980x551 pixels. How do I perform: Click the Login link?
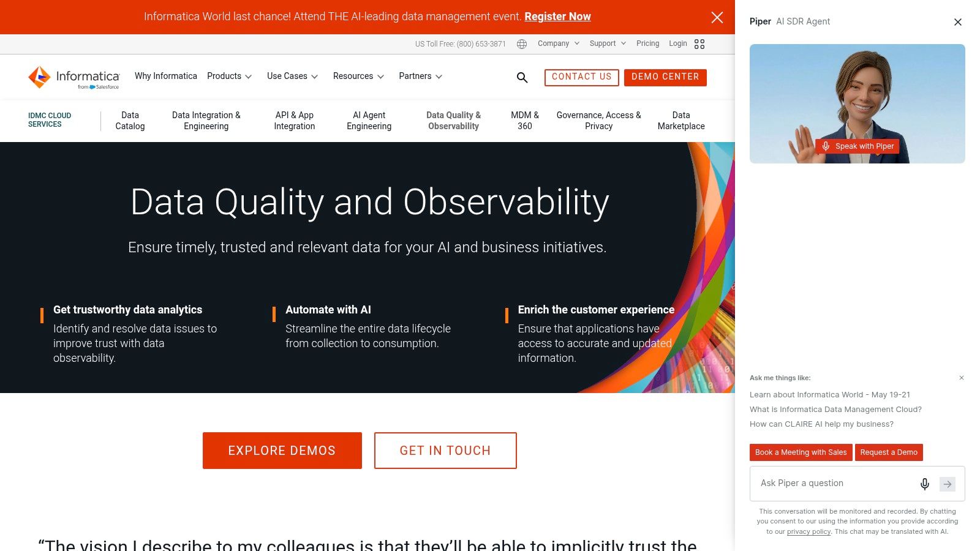(x=677, y=43)
